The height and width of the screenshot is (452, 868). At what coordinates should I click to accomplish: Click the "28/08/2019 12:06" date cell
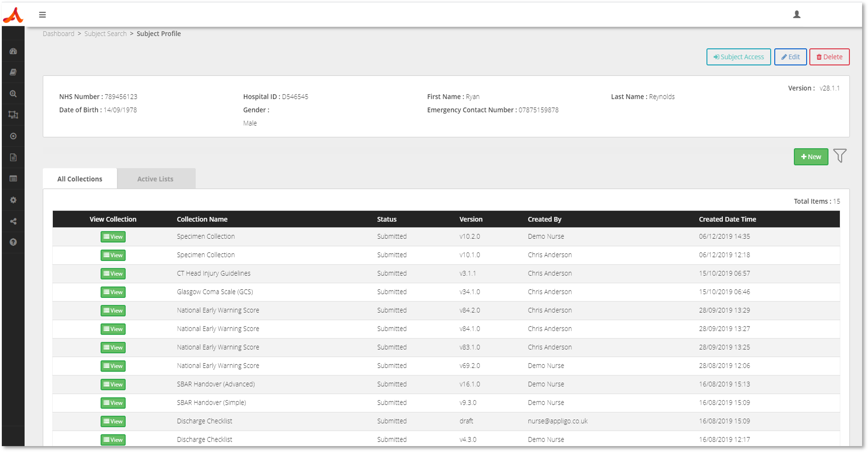[x=724, y=366]
